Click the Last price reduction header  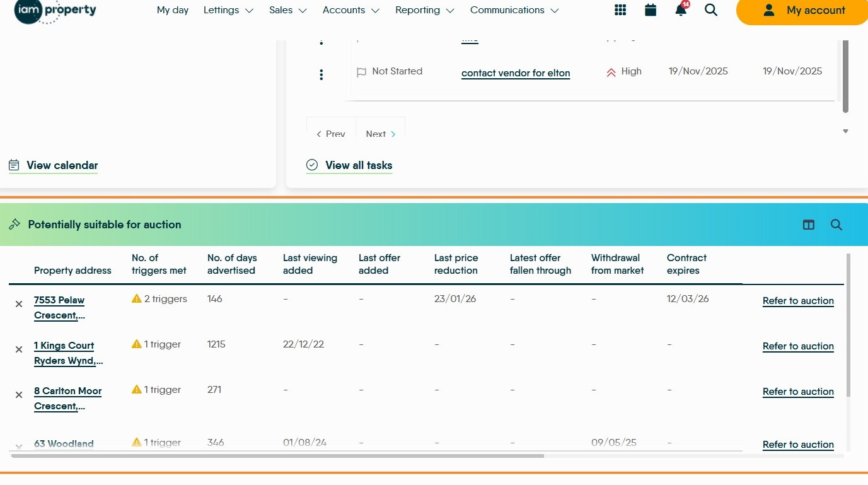[x=456, y=264]
